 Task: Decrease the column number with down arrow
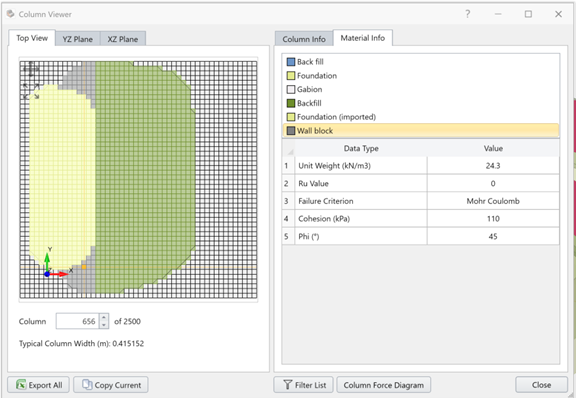pos(104,325)
